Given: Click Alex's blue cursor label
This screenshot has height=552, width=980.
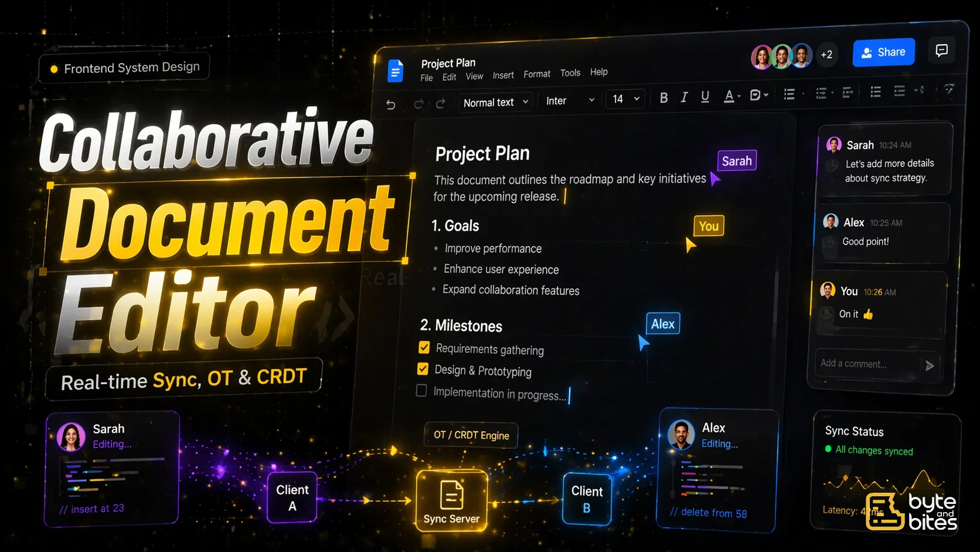Looking at the screenshot, I should (663, 324).
